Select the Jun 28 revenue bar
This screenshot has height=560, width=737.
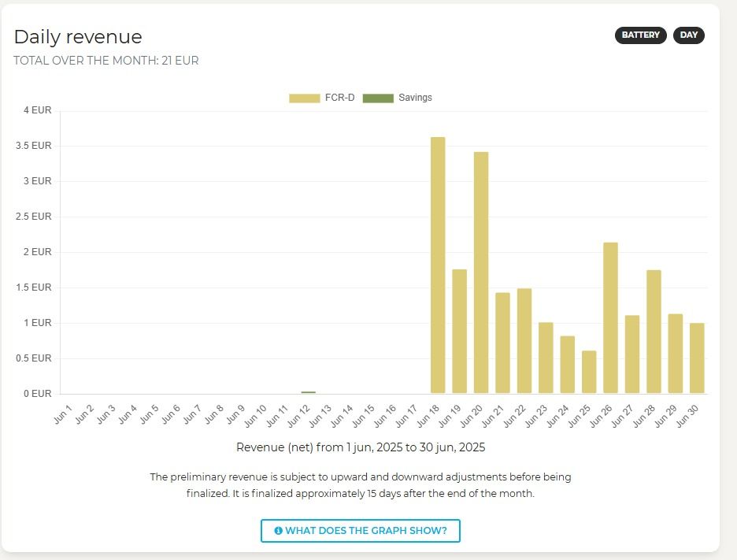tap(654, 332)
